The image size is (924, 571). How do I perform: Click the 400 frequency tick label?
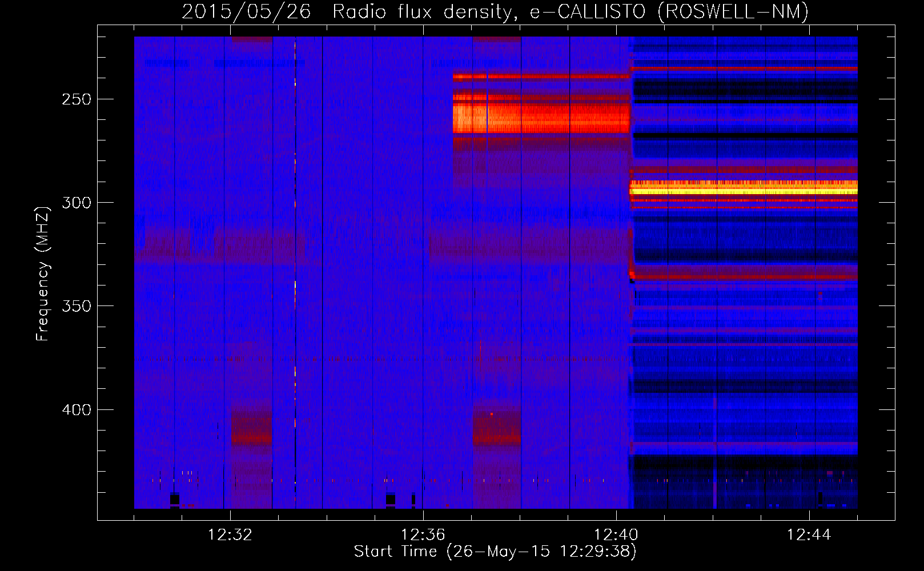pyautogui.click(x=77, y=410)
